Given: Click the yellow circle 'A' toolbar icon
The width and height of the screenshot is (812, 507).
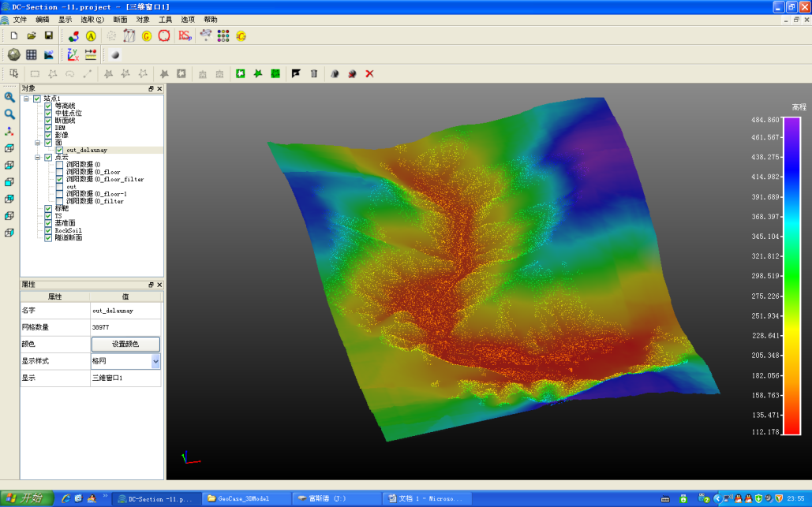Looking at the screenshot, I should pos(91,35).
